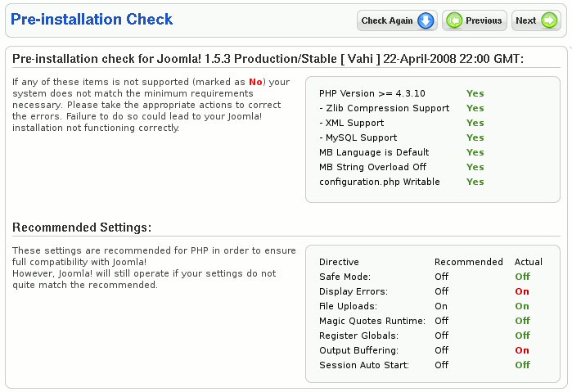
Task: Click the Recommended column header
Action: tap(469, 262)
